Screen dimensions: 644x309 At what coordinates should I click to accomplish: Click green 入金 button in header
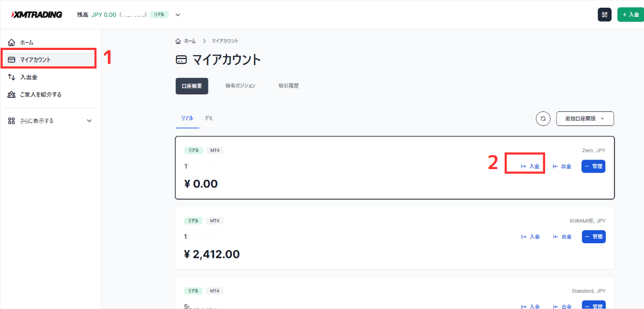coord(631,15)
